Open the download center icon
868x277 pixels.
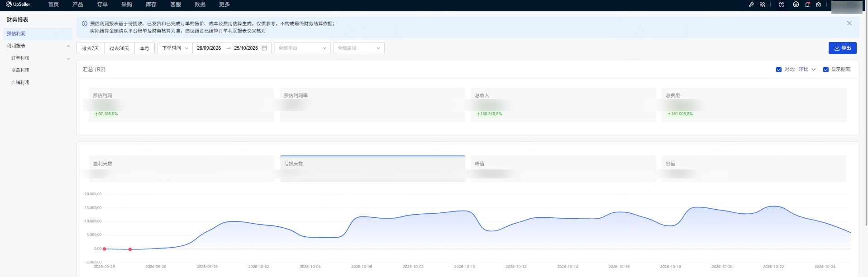(x=796, y=5)
